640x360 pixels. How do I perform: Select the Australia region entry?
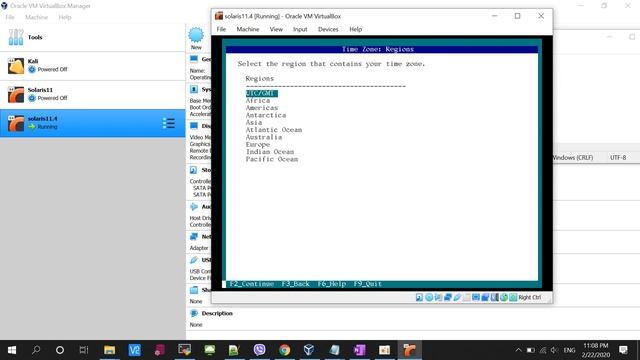264,137
